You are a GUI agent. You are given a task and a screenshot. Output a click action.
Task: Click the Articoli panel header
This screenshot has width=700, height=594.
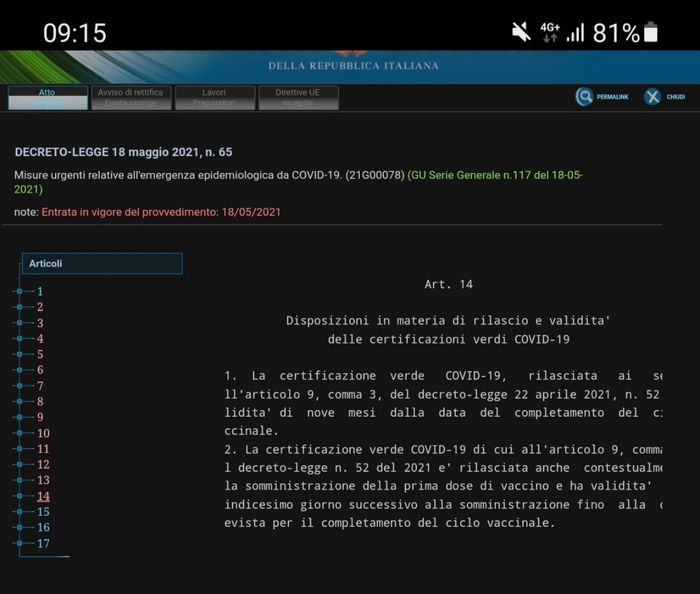point(102,264)
